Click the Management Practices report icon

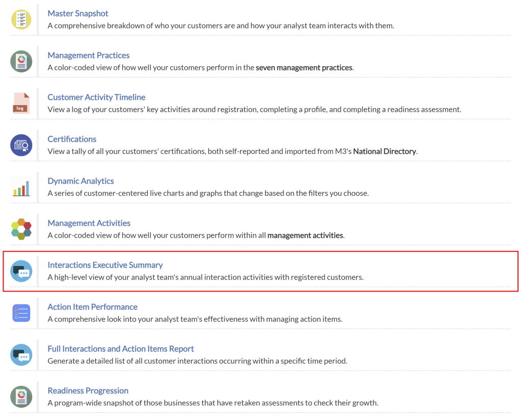coord(21,61)
